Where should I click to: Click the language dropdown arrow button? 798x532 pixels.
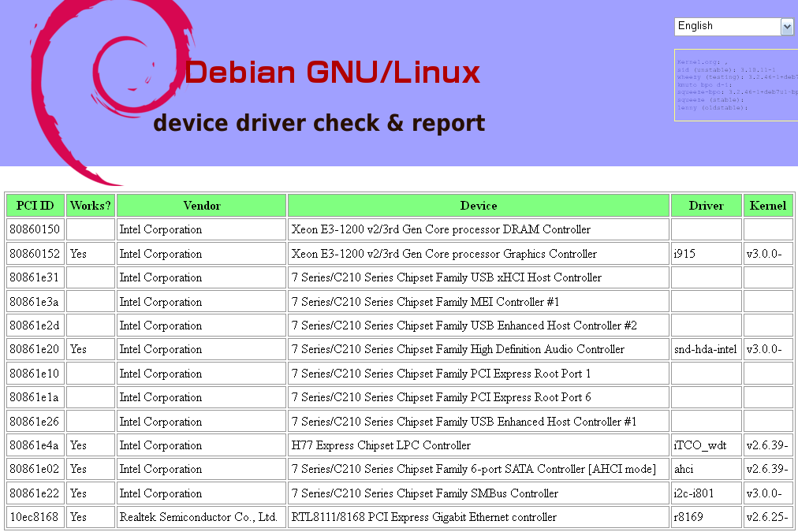click(787, 27)
